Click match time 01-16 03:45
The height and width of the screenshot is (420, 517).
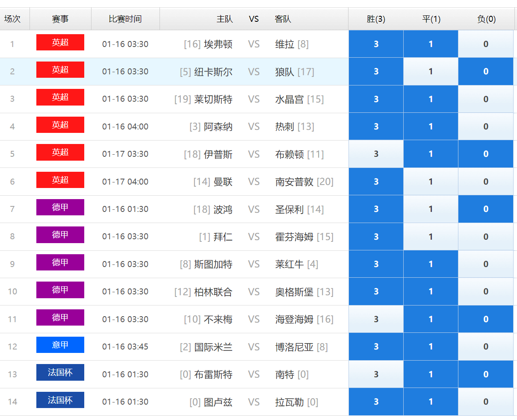coord(125,347)
